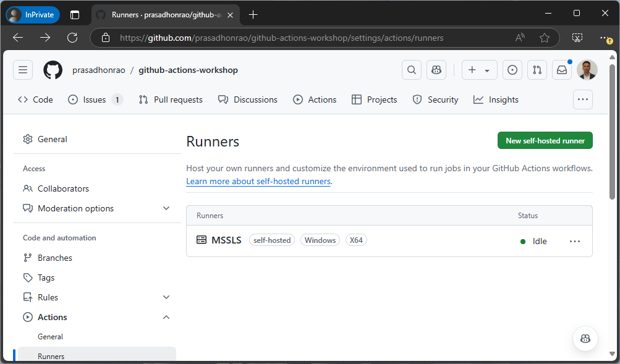
Task: Open MSSLS runner options ellipsis menu
Action: point(575,241)
